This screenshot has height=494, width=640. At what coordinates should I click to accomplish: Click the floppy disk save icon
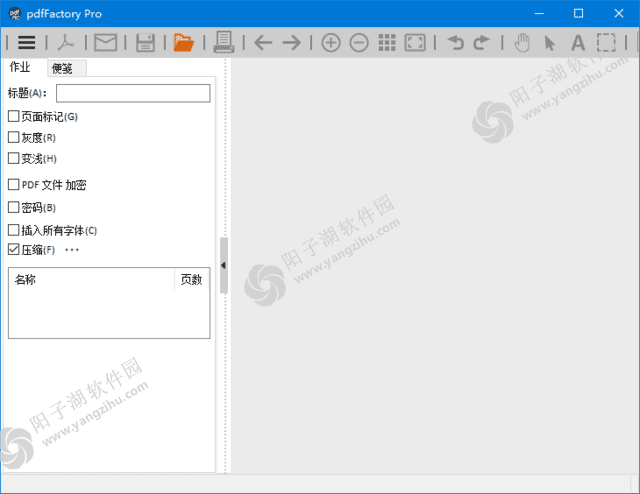pos(145,42)
